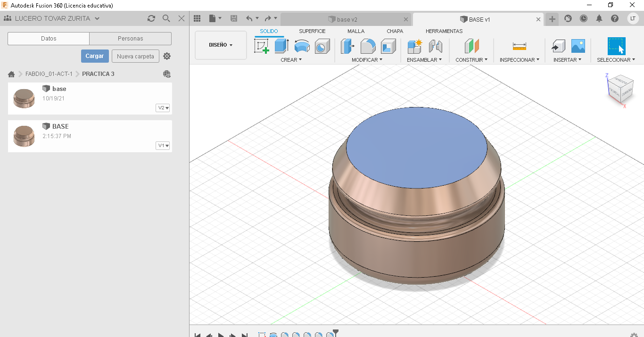Open the File menu dropdown
Image resolution: width=644 pixels, height=337 pixels.
215,18
